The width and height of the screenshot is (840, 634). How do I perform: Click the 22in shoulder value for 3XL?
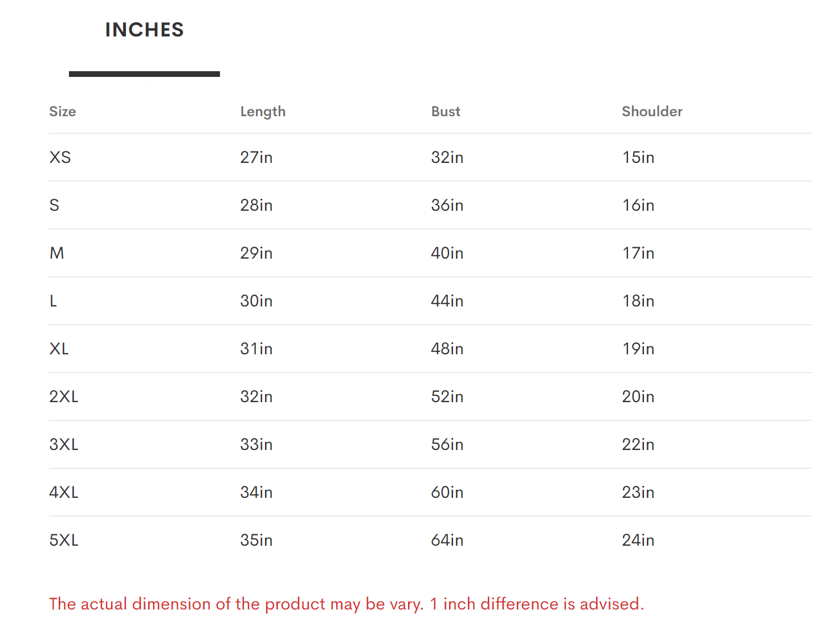[x=638, y=444]
